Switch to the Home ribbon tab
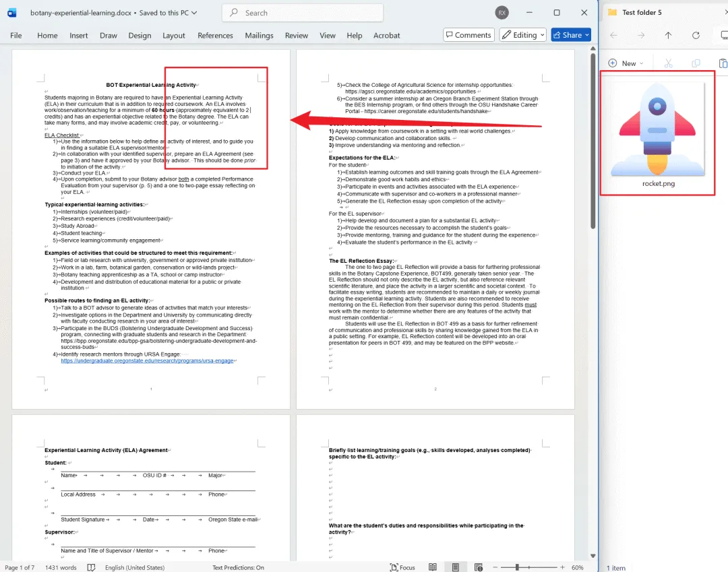This screenshot has width=728, height=572. click(x=47, y=35)
